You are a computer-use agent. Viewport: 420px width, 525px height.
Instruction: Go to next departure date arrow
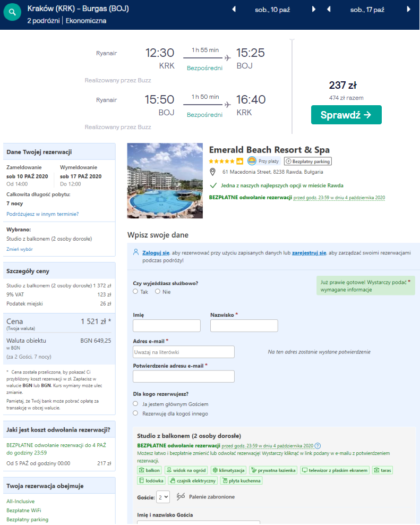pyautogui.click(x=313, y=10)
